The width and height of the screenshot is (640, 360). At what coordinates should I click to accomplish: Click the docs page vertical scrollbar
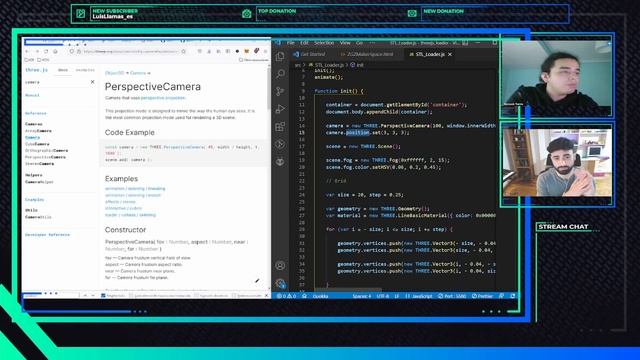(x=269, y=88)
